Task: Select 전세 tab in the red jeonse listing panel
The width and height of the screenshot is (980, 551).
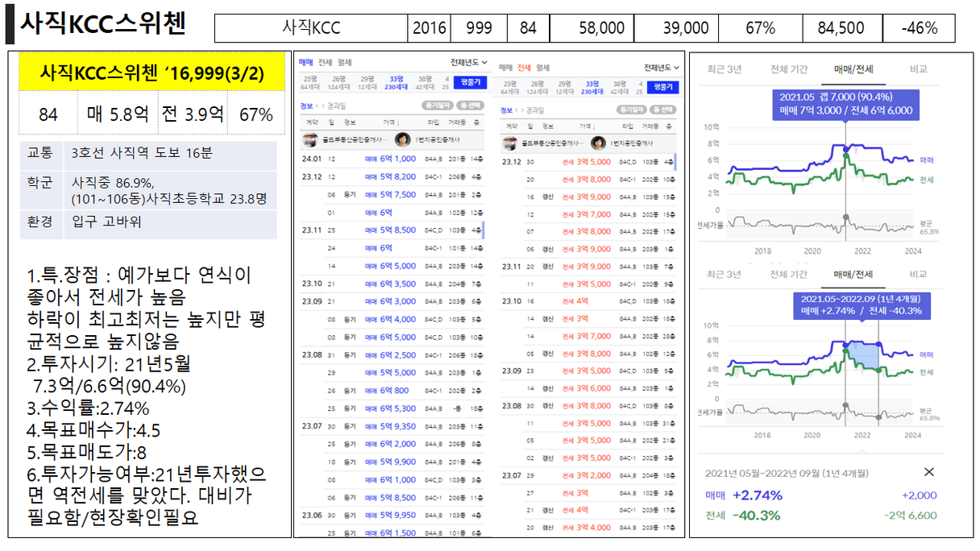Action: click(525, 68)
